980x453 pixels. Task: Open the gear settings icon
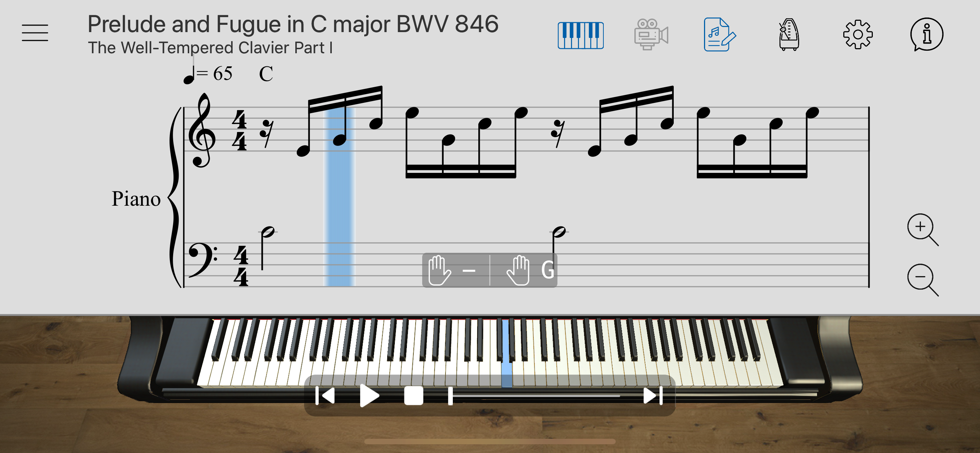858,35
